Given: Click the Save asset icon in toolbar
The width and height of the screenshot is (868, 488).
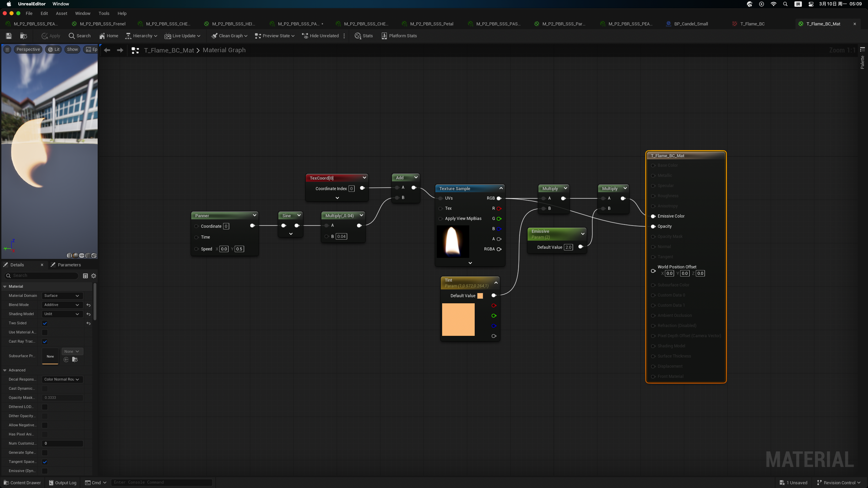Looking at the screenshot, I should pyautogui.click(x=9, y=36).
